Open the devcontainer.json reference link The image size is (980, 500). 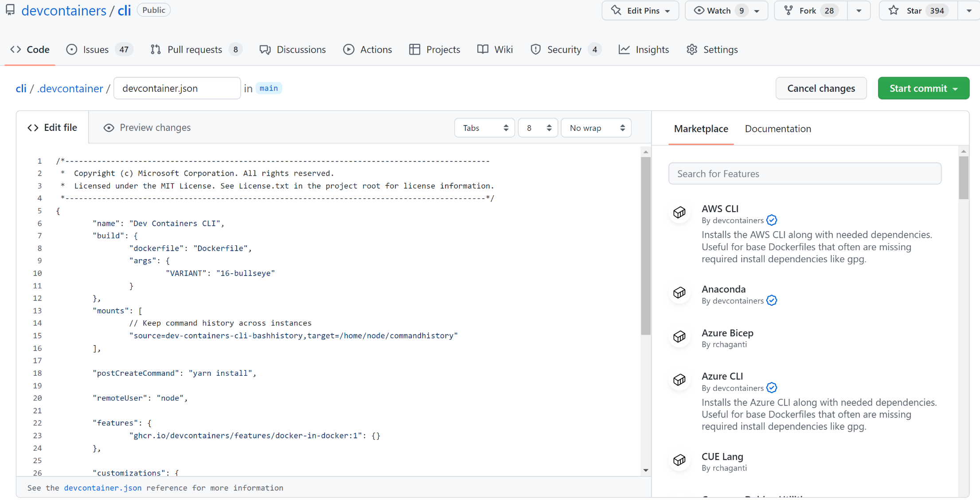click(x=103, y=488)
